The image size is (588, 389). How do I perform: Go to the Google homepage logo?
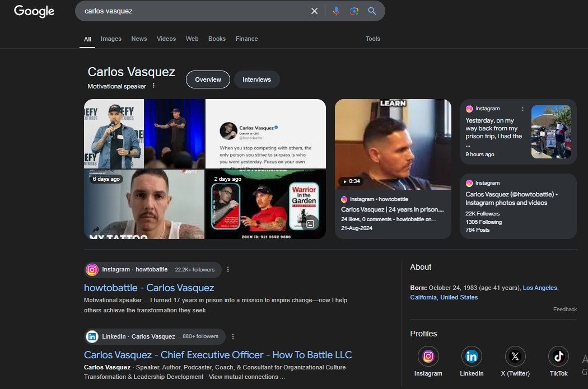(34, 11)
